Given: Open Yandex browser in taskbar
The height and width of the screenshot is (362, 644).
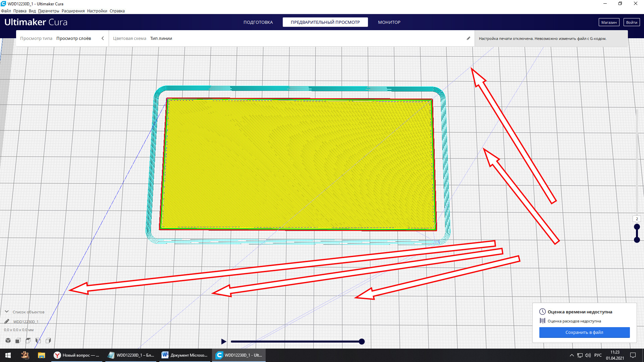Looking at the screenshot, I should click(x=77, y=355).
